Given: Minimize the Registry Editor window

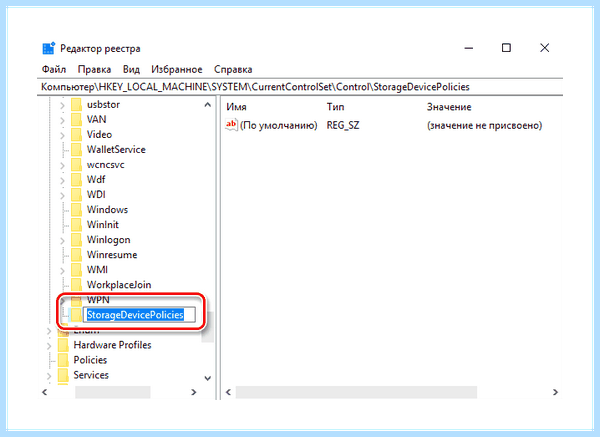Looking at the screenshot, I should 469,48.
